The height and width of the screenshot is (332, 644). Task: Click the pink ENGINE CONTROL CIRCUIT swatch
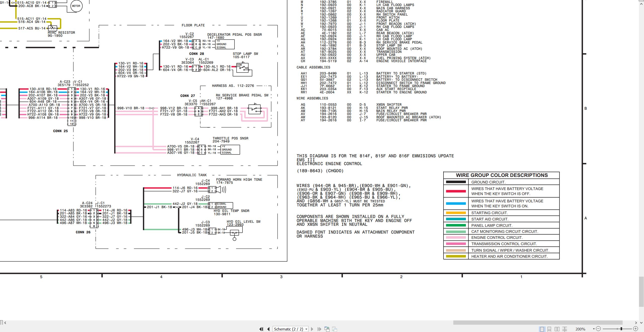click(456, 237)
